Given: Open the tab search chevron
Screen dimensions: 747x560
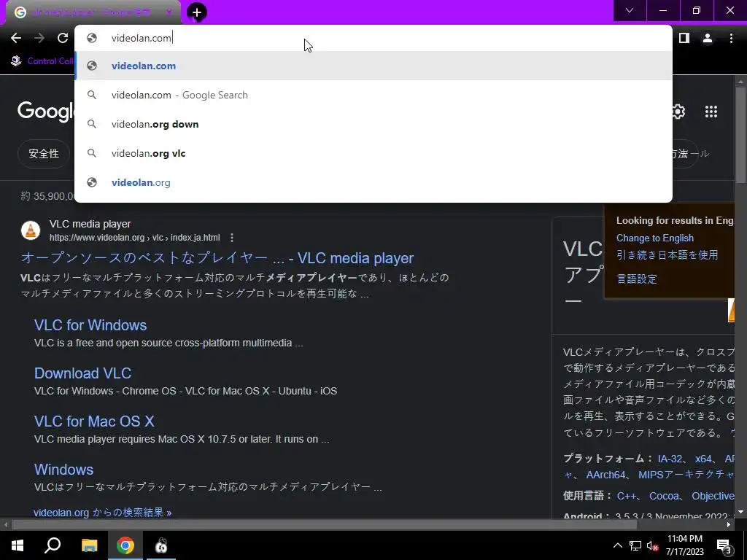Looking at the screenshot, I should [x=630, y=10].
